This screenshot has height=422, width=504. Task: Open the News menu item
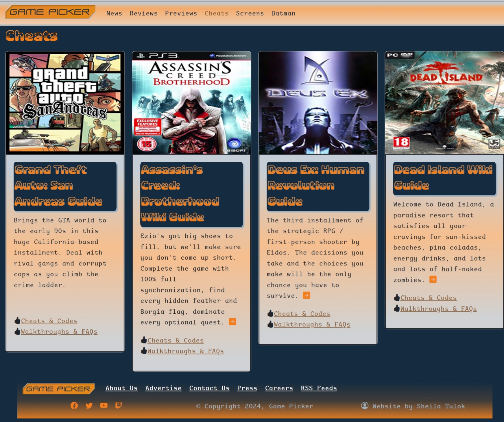point(114,13)
